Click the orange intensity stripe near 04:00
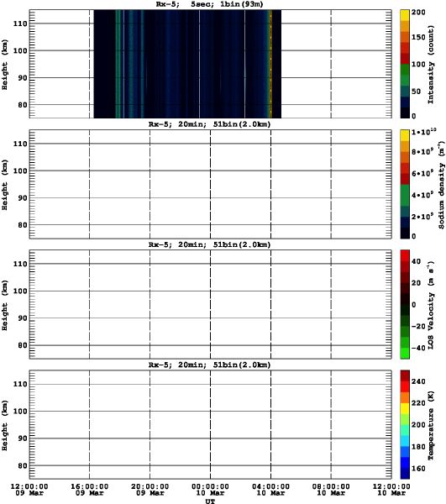The width and height of the screenshot is (446, 504). click(270, 64)
